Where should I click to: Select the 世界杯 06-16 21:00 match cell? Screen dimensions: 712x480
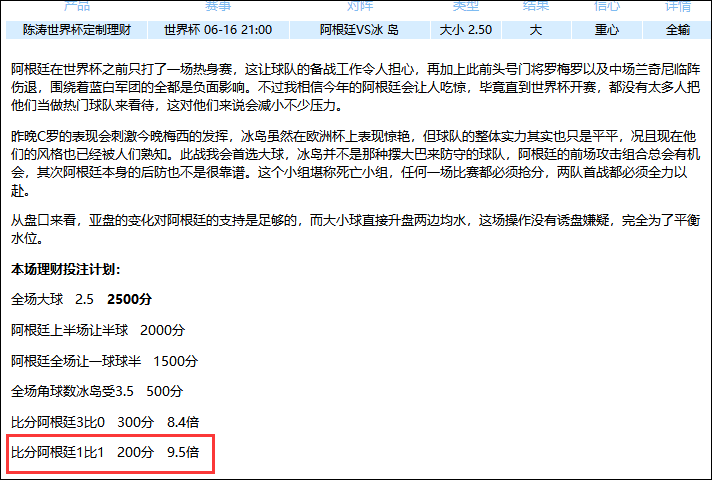coord(218,30)
